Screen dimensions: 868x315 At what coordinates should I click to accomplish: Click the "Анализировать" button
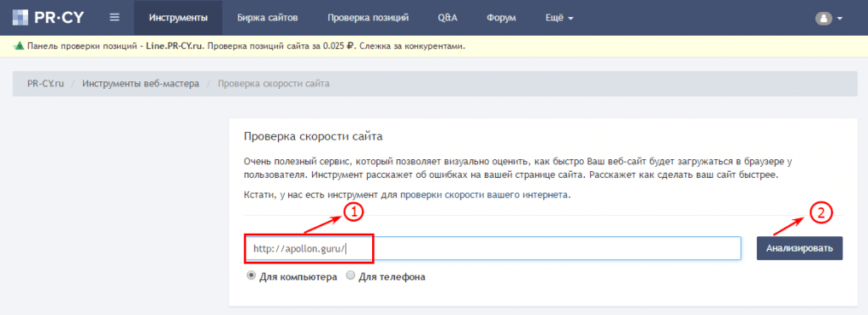coord(799,249)
